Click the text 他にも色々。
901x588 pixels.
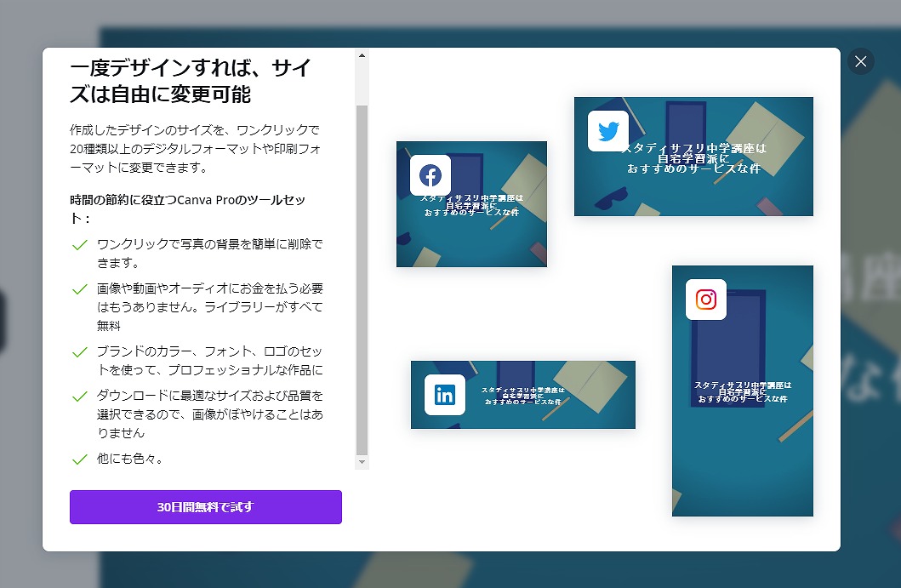tap(130, 459)
